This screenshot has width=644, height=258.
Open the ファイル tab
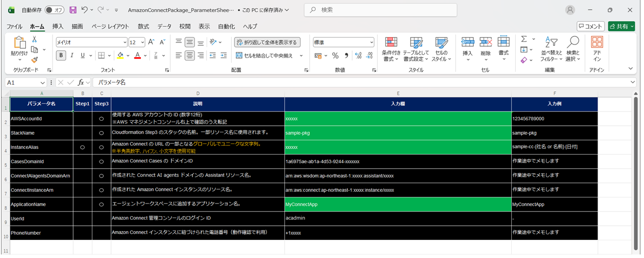point(14,26)
